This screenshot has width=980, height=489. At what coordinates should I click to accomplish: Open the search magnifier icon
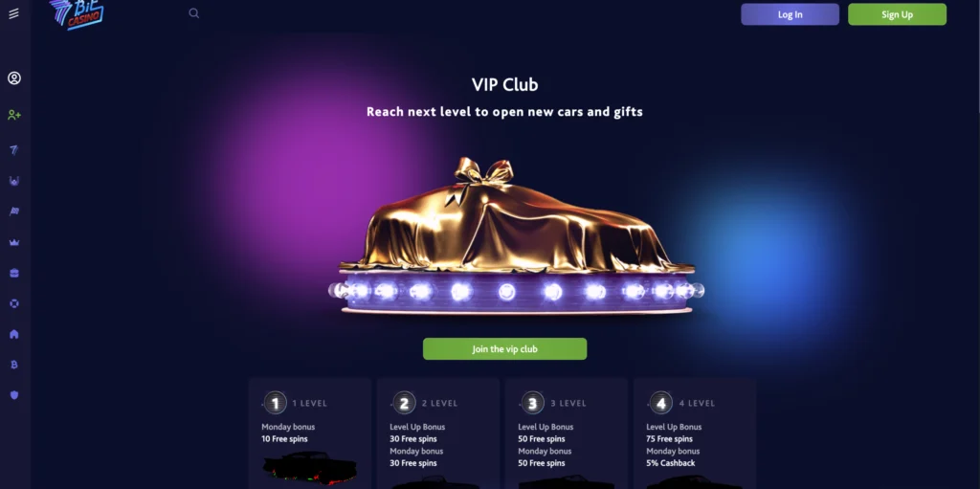[193, 13]
